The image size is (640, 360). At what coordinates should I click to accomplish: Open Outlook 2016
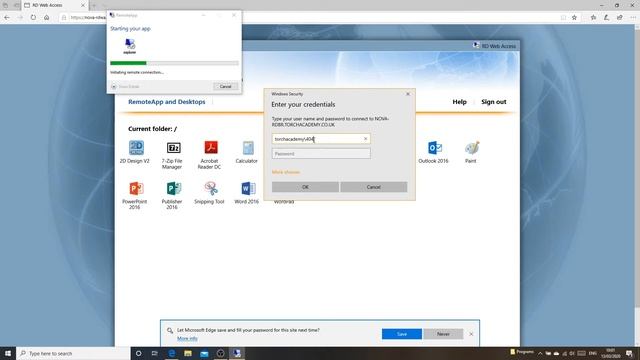[433, 152]
